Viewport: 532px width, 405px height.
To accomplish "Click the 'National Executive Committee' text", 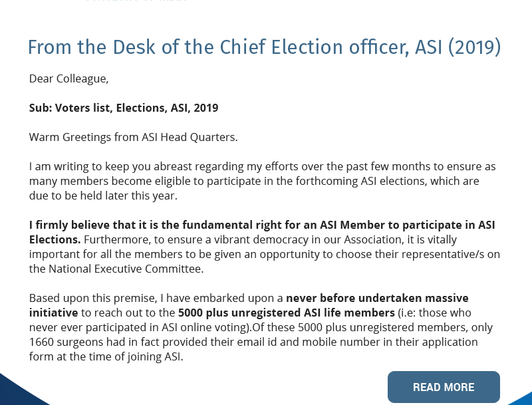I will tap(123, 269).
